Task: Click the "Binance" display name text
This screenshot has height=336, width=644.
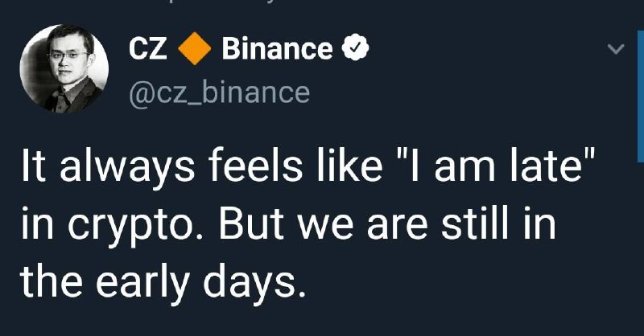Action: pyautogui.click(x=276, y=50)
